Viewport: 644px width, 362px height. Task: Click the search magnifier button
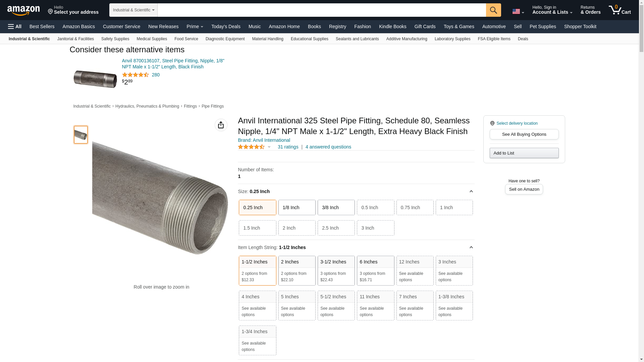493,10
